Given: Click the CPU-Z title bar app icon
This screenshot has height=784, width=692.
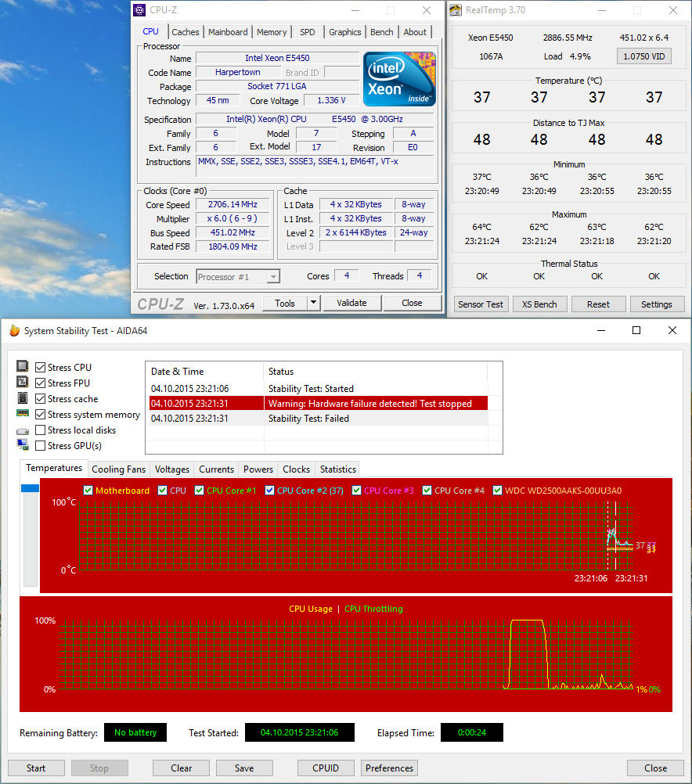Looking at the screenshot, I should [x=139, y=10].
